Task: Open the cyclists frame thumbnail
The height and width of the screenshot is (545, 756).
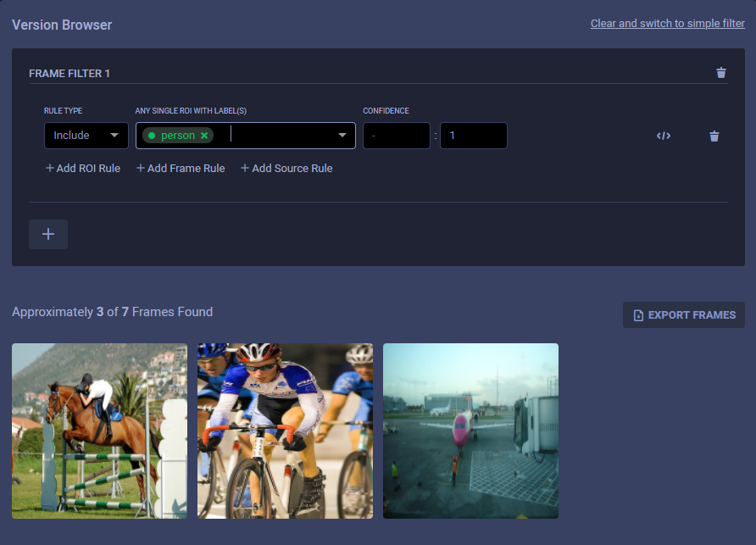Action: click(x=285, y=431)
